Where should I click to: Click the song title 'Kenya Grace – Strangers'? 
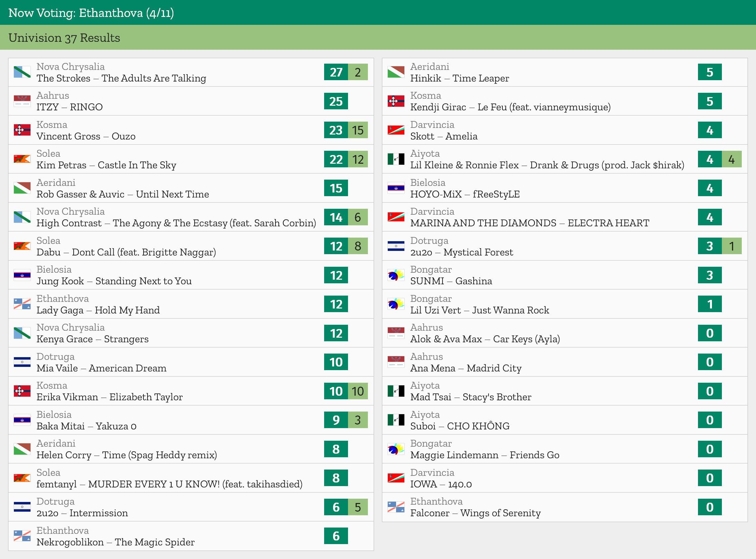(x=92, y=339)
